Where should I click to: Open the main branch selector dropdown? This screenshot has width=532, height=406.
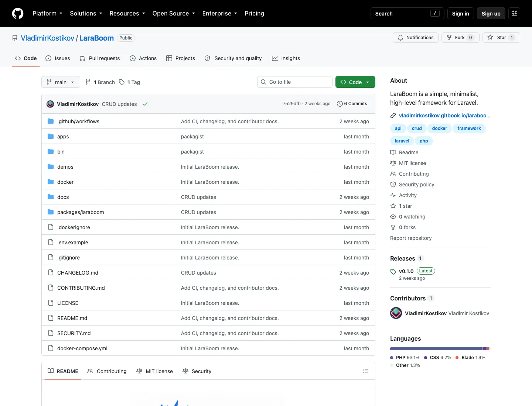click(x=61, y=82)
